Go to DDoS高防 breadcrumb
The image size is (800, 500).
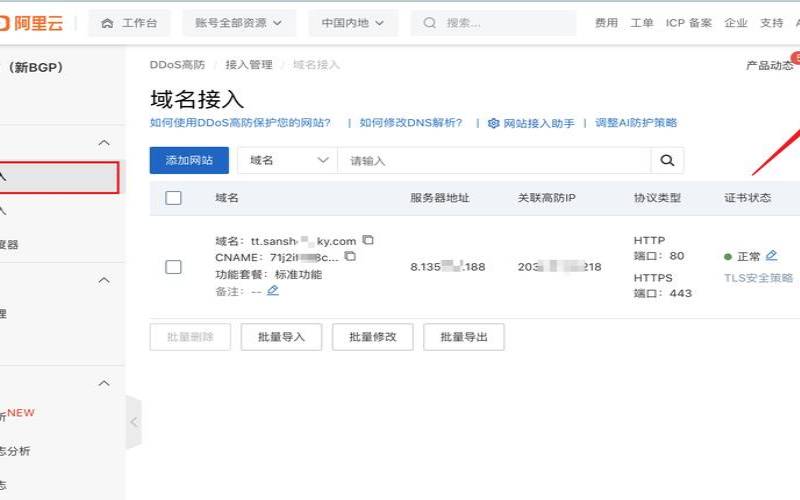(177, 65)
